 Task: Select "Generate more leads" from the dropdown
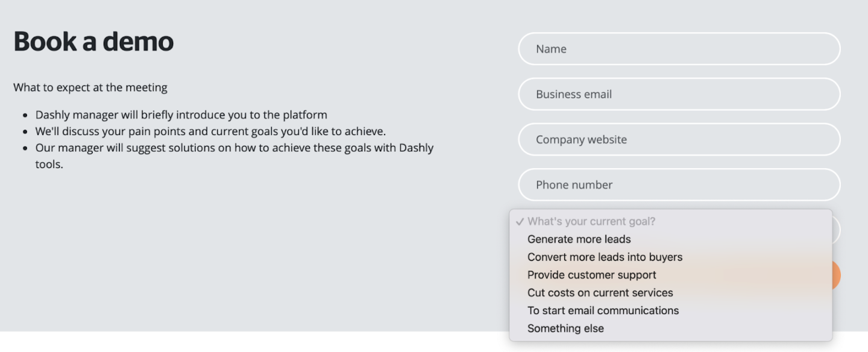579,239
